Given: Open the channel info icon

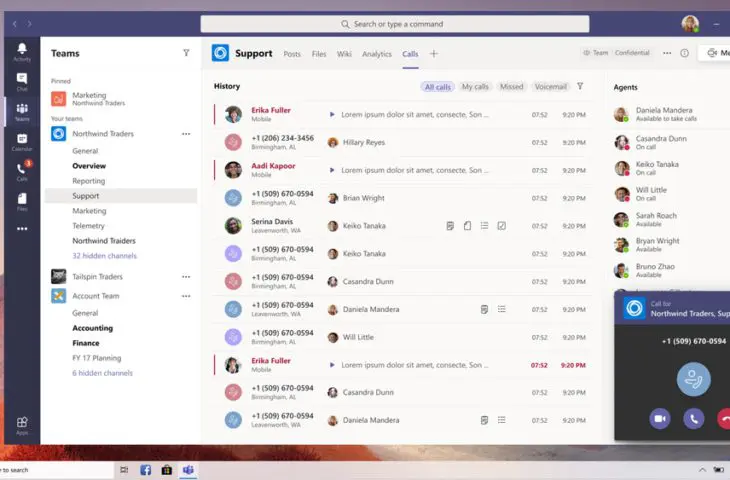Looking at the screenshot, I should point(684,53).
